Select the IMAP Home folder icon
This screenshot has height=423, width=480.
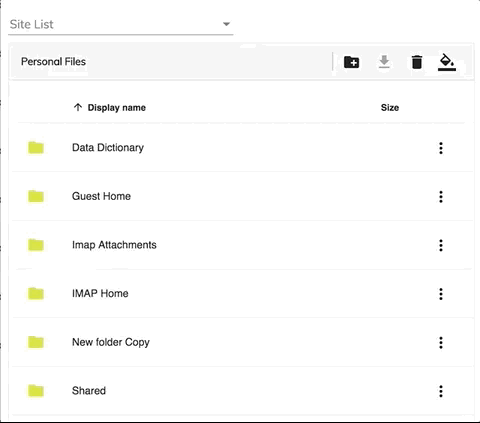point(36,294)
